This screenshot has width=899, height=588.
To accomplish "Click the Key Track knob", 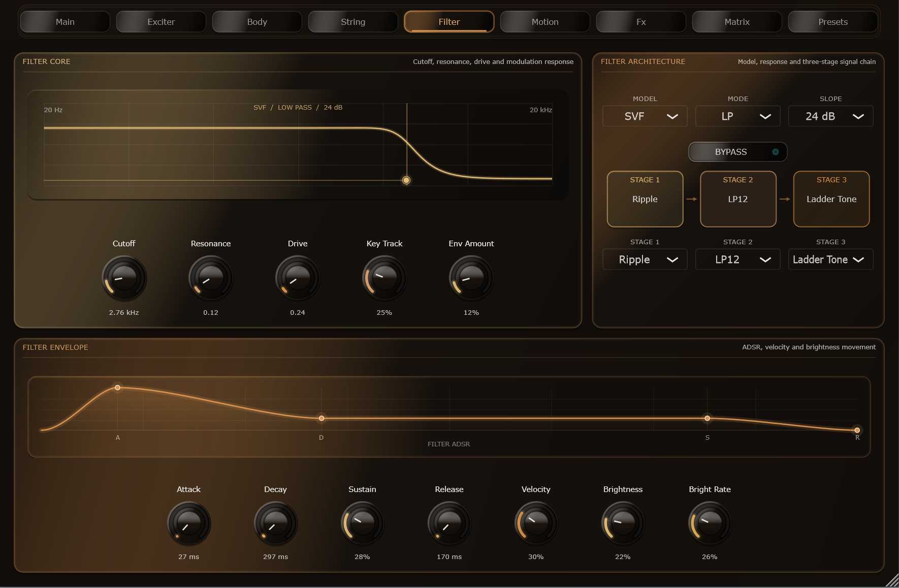I will (384, 278).
